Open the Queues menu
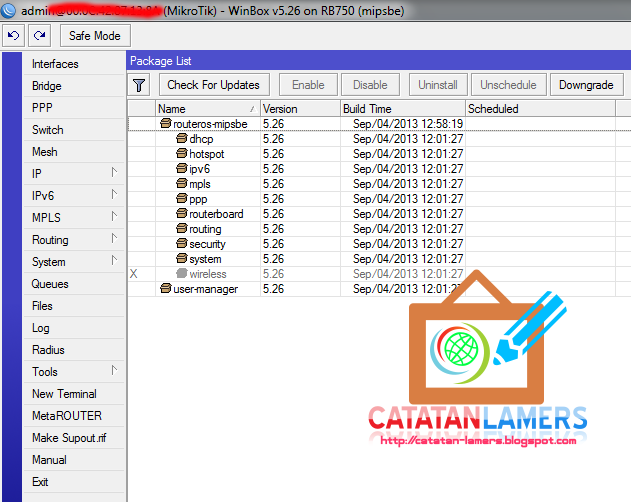This screenshot has height=502, width=631. point(74,284)
